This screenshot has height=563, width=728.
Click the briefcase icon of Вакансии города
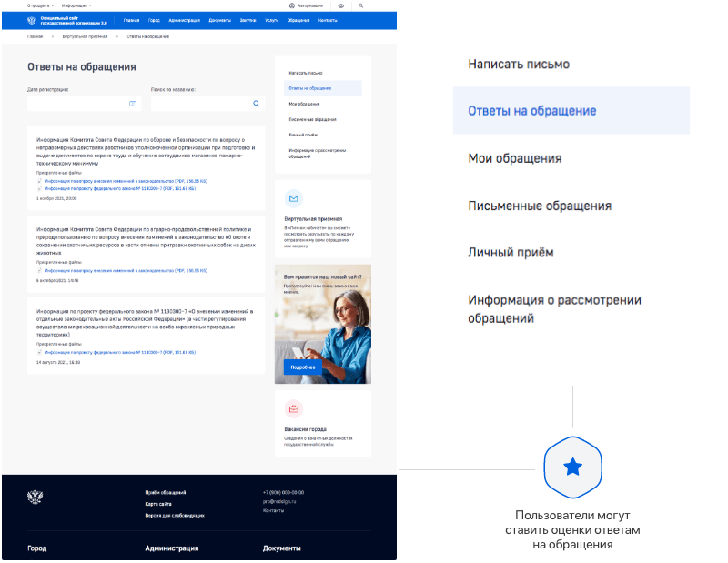(x=293, y=409)
